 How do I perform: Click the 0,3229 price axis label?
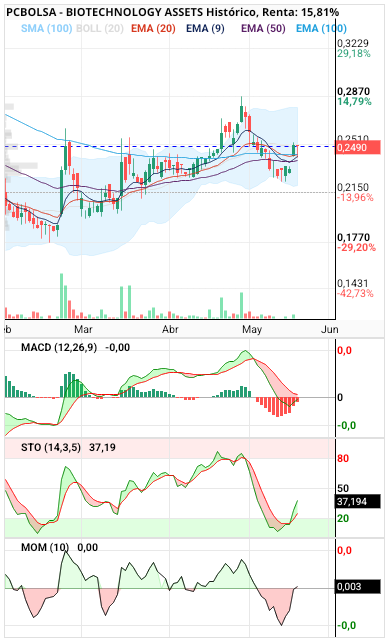click(x=353, y=43)
